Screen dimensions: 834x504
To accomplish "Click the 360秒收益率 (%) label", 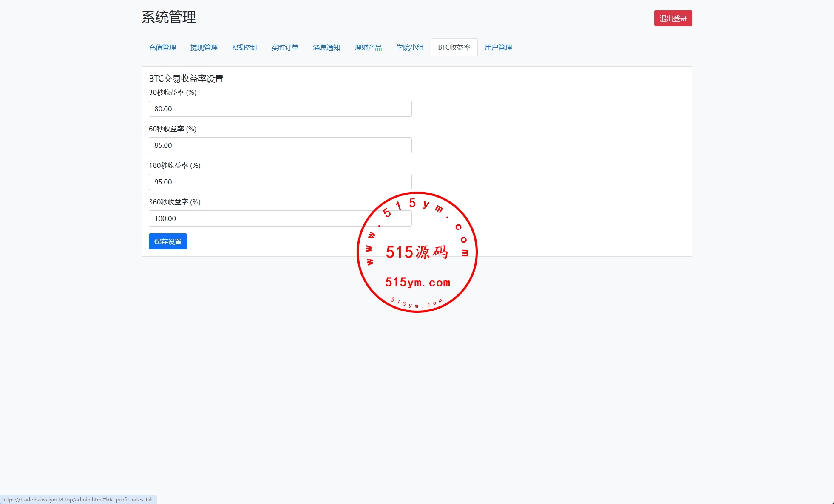I will pos(174,202).
